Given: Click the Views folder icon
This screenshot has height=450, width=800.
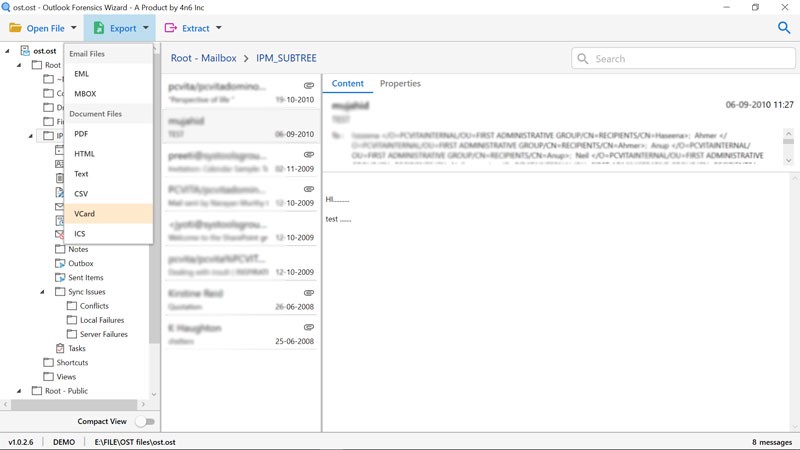Looking at the screenshot, I should point(48,377).
